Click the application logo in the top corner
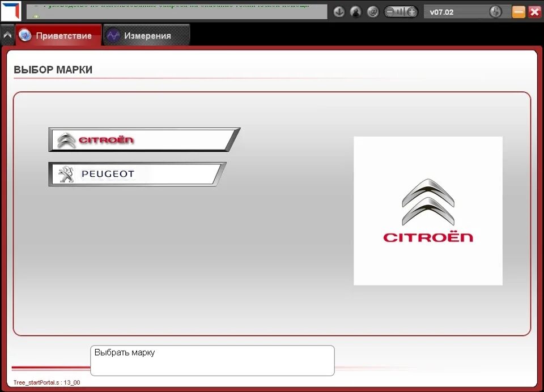Image resolution: width=544 pixels, height=392 pixels. [x=11, y=11]
